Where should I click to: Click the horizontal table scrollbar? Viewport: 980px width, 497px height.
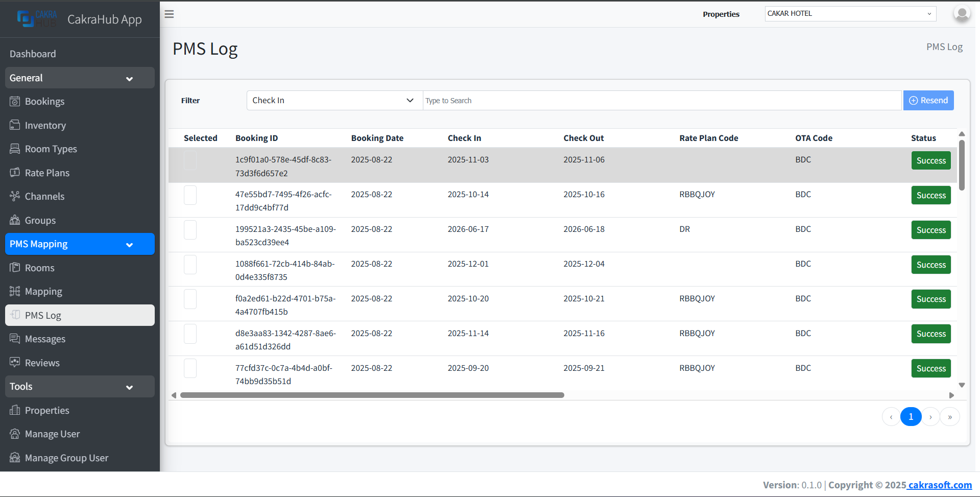(372, 395)
